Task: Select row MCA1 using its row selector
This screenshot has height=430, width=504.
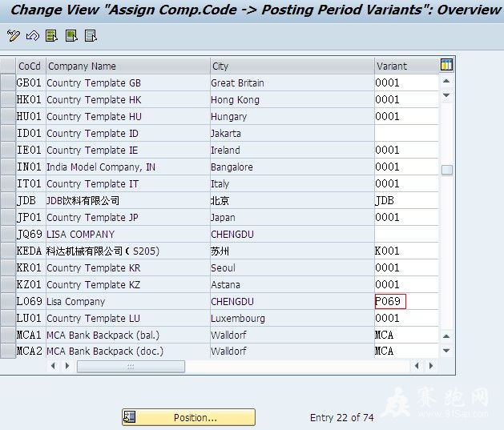Action: 8,335
